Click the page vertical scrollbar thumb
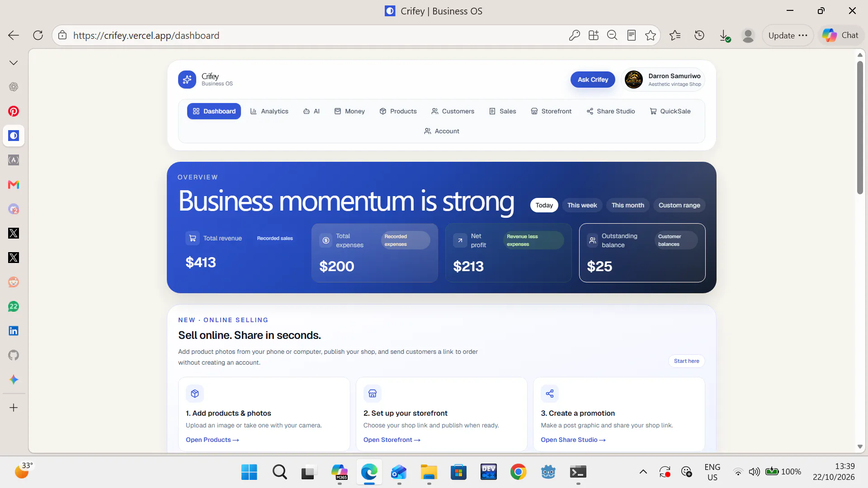The height and width of the screenshot is (488, 868). click(860, 128)
